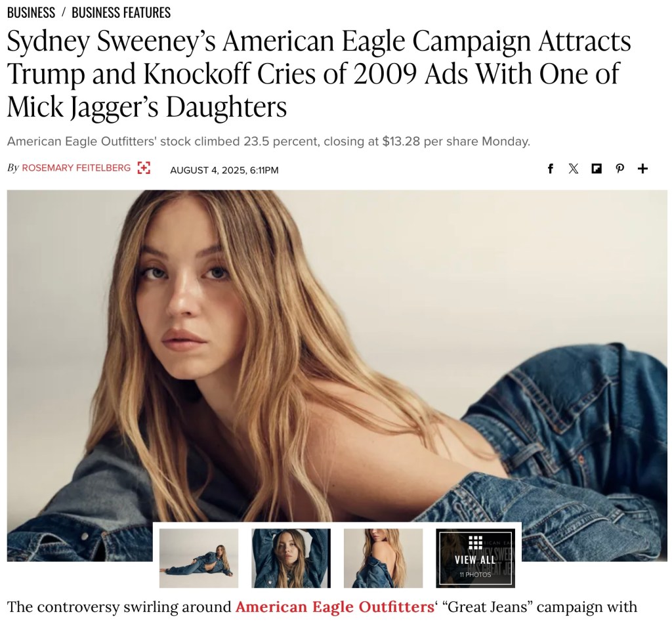Share the article on X
This screenshot has height=621, width=672.
click(x=574, y=169)
